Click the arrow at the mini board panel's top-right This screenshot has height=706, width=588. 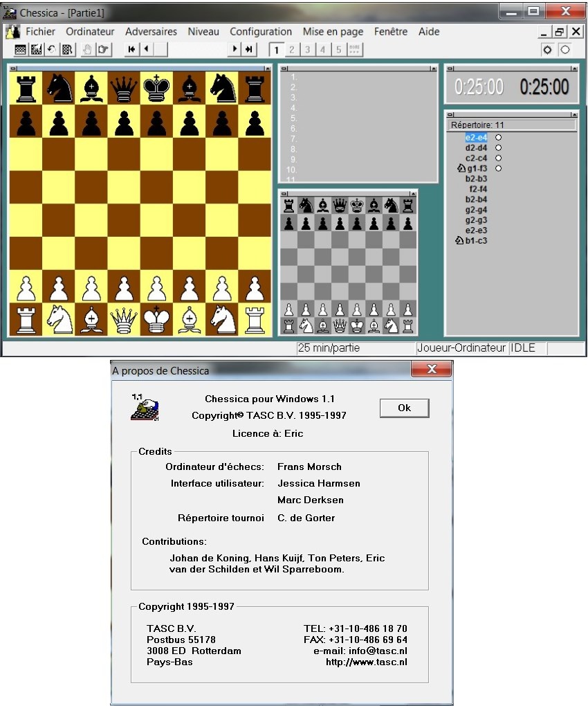[x=413, y=194]
